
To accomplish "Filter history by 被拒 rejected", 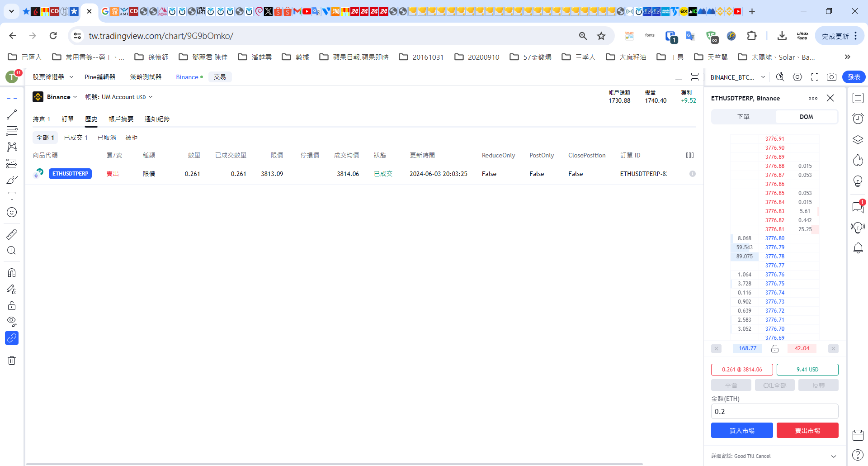I will click(x=131, y=138).
